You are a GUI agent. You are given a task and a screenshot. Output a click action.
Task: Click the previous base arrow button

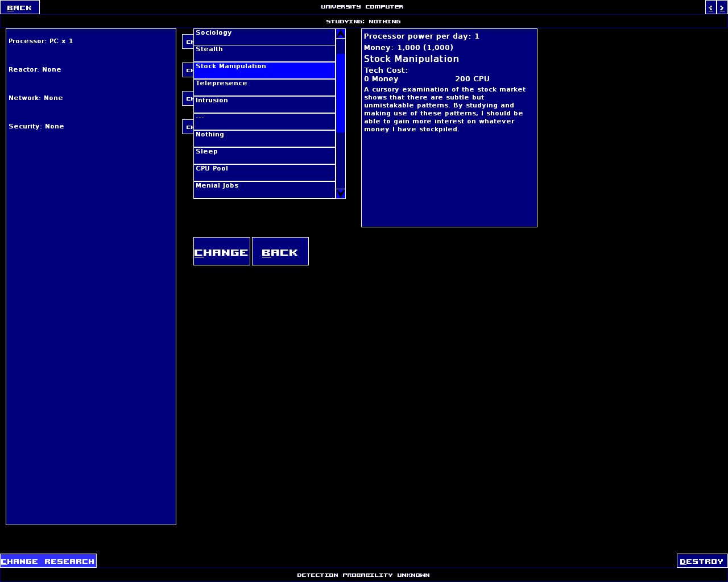coord(710,7)
